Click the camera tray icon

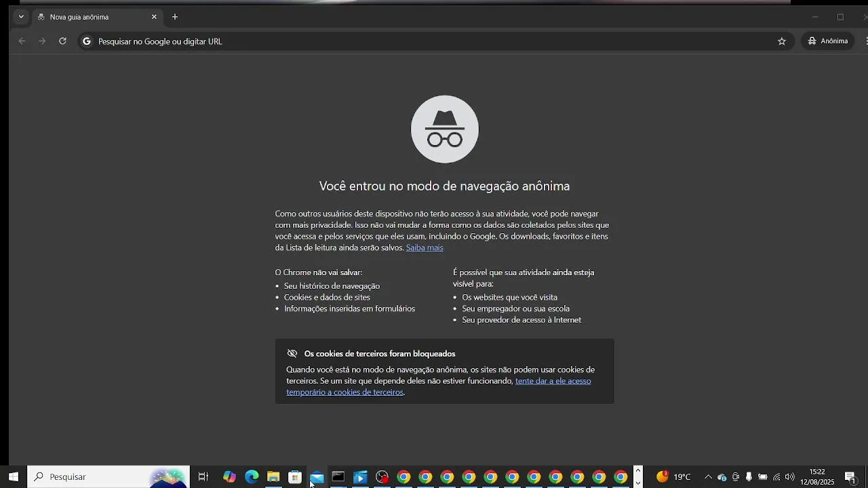(x=736, y=477)
